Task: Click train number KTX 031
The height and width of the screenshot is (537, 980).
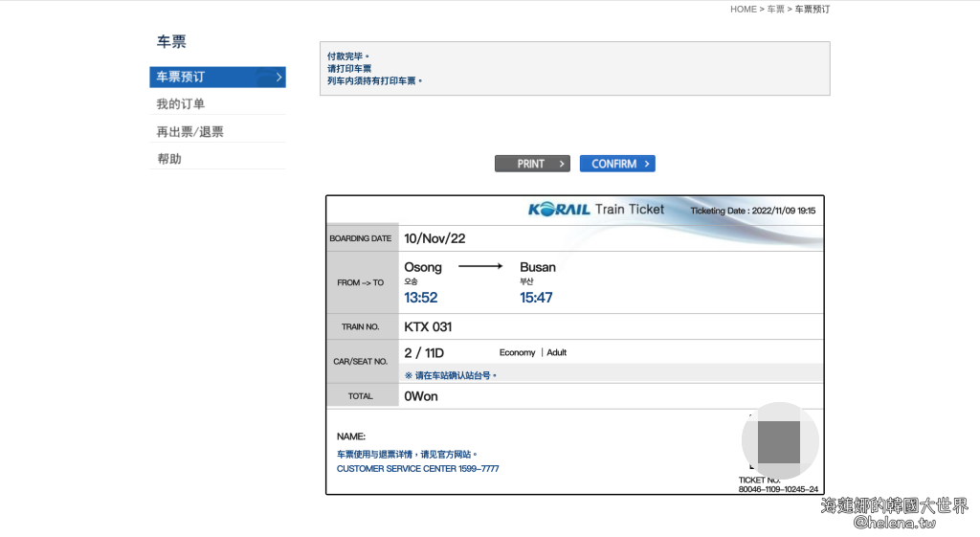Action: pyautogui.click(x=428, y=327)
